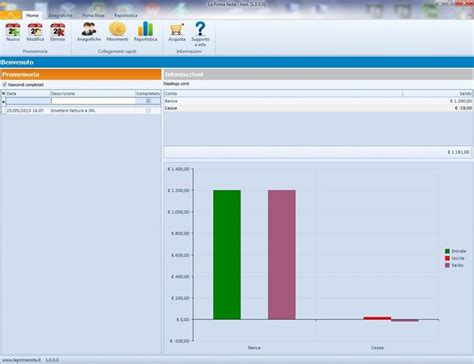Click the Descrizione column header
This screenshot has height=364, width=474.
[x=93, y=94]
